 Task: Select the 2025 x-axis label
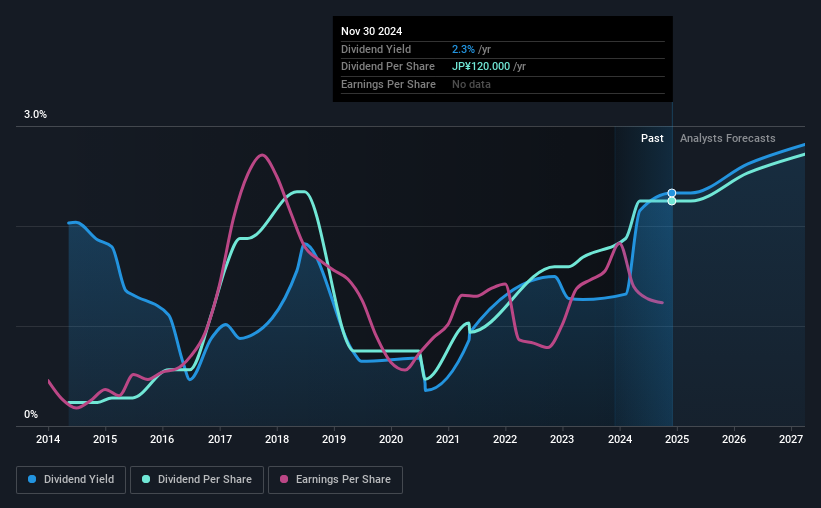[x=677, y=439]
